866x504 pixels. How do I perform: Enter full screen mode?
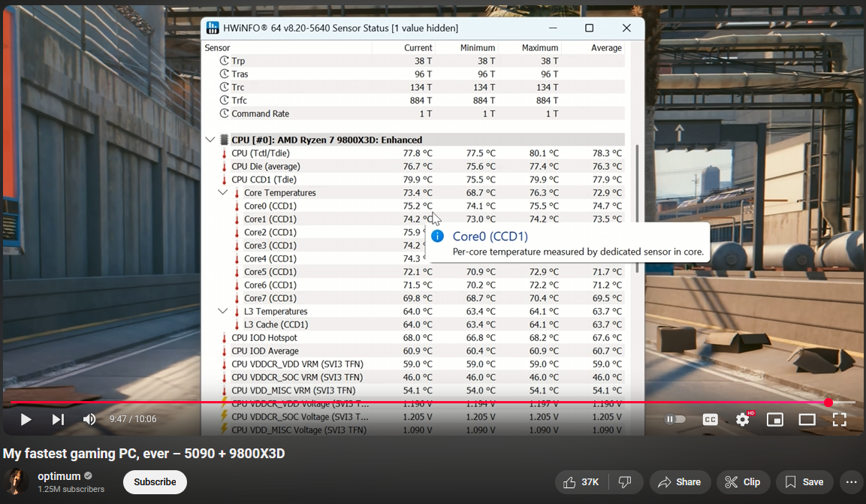(840, 420)
